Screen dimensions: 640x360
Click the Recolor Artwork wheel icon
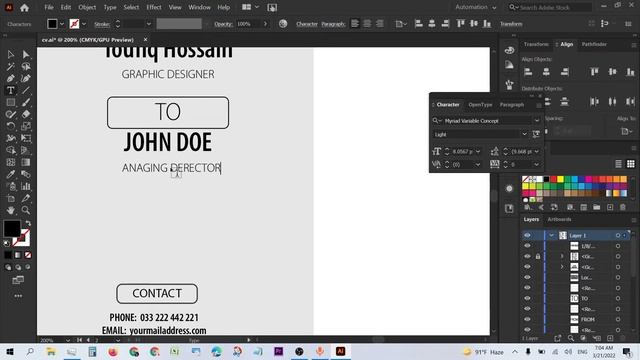coord(283,24)
